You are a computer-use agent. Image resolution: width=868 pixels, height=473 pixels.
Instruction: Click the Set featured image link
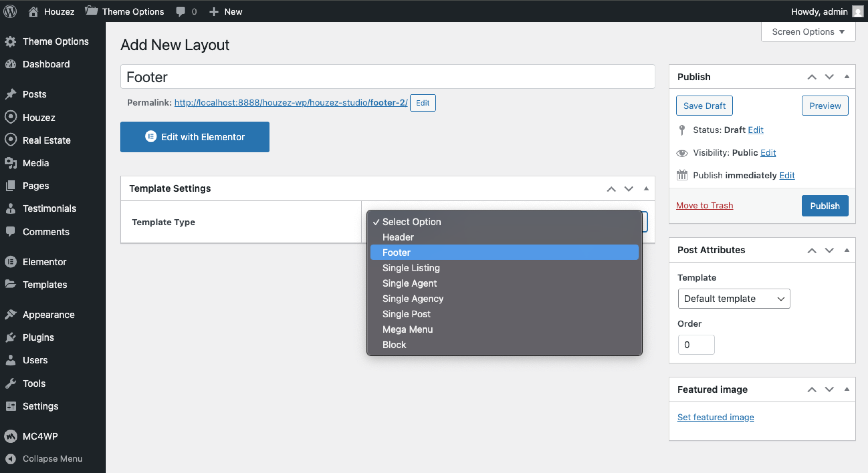716,417
